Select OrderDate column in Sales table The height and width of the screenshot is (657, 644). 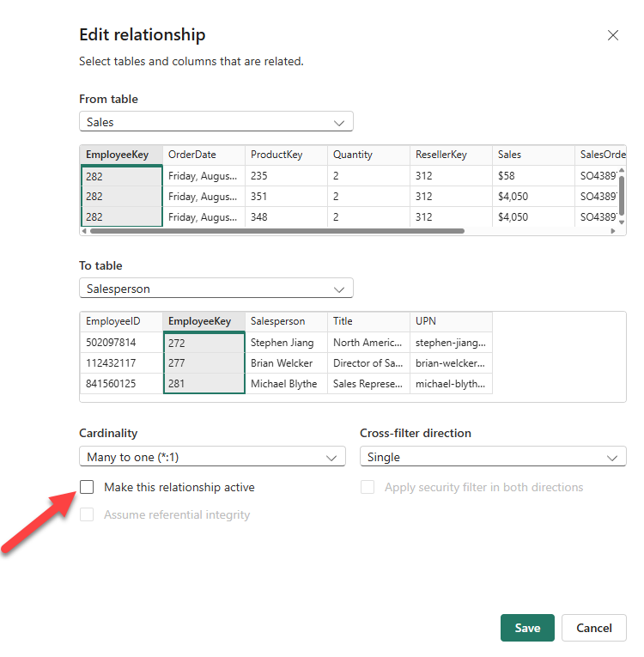tap(203, 155)
